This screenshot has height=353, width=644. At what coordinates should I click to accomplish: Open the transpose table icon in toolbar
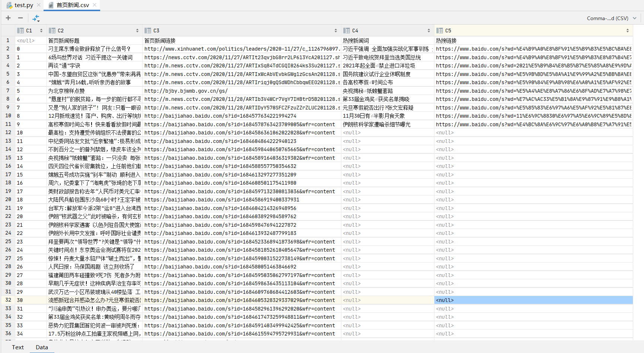36,18
